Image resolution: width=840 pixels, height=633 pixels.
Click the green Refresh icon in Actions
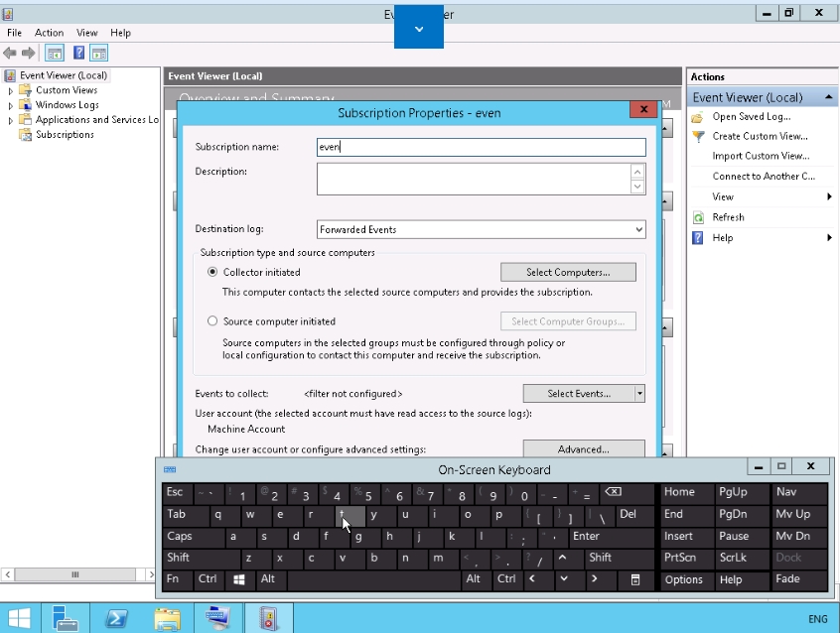[x=698, y=217]
